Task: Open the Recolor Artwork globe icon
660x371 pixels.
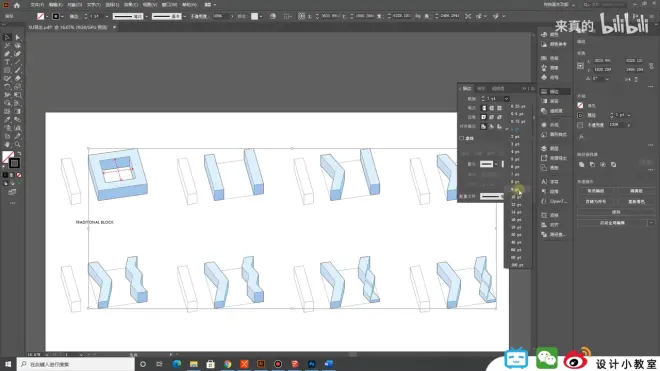Action: [273, 16]
